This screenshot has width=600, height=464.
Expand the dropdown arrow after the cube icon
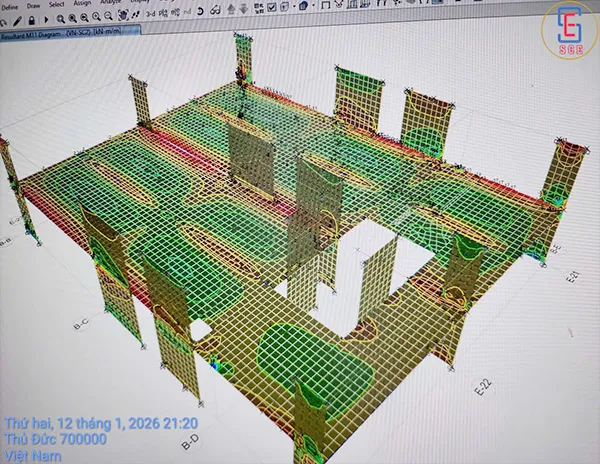(x=313, y=6)
